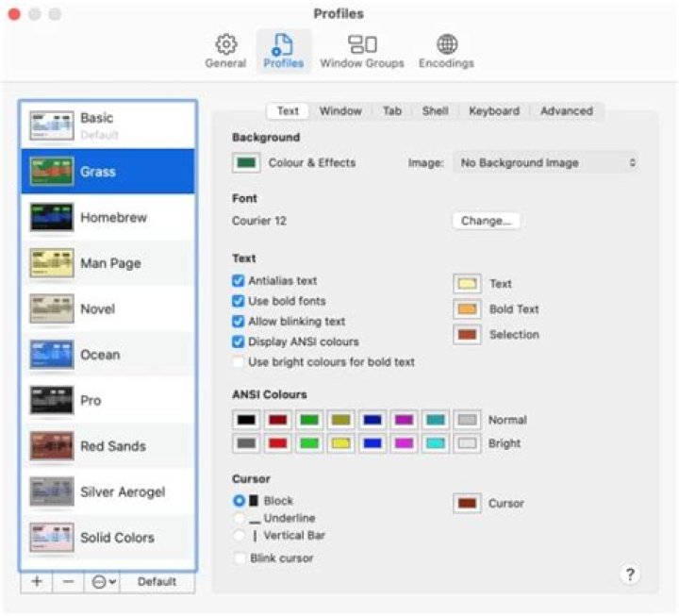
Task: Open the Selection colour swatch
Action: click(467, 335)
